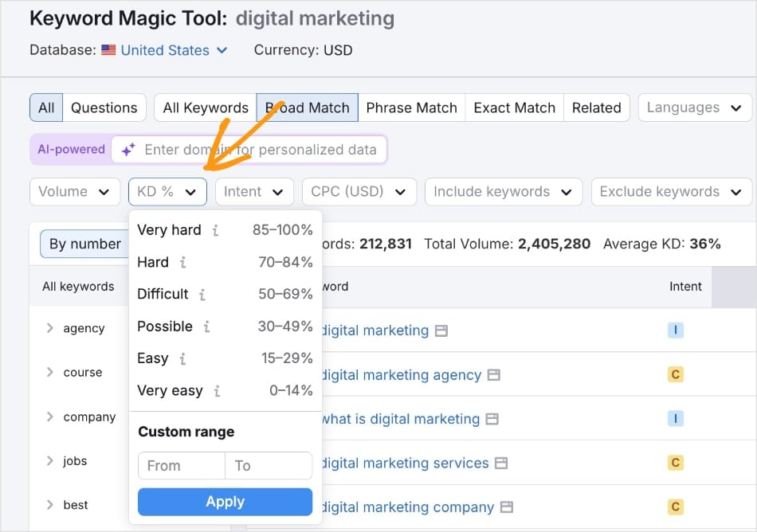Click the SERP icon beside what is digital marketing

491,419
